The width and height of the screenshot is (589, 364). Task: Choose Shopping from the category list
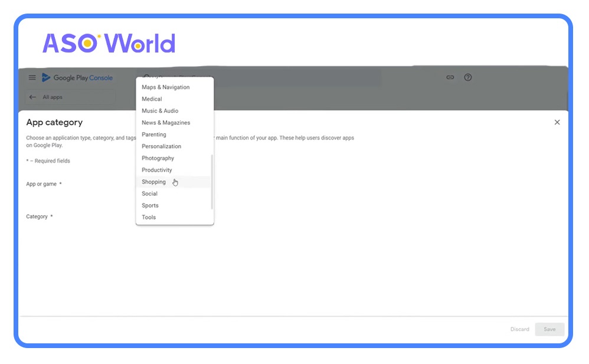click(174, 182)
